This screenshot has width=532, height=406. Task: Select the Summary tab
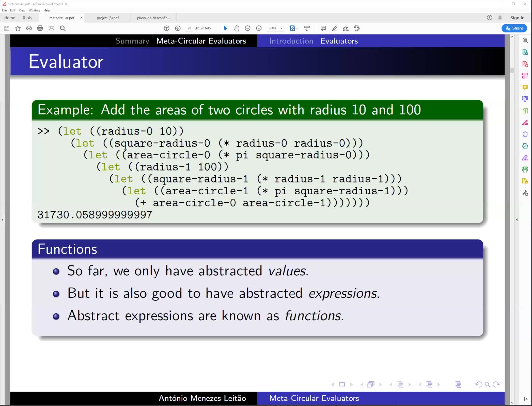[x=132, y=41]
